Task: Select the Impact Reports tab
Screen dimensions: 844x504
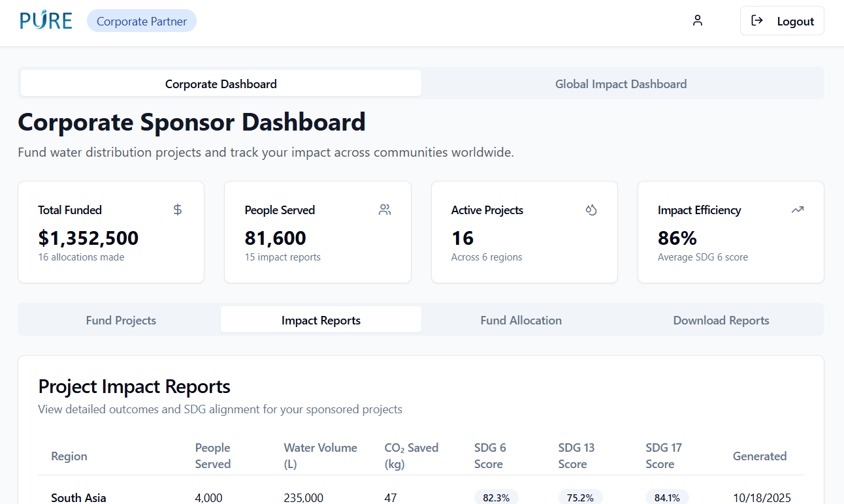Action: [x=321, y=320]
